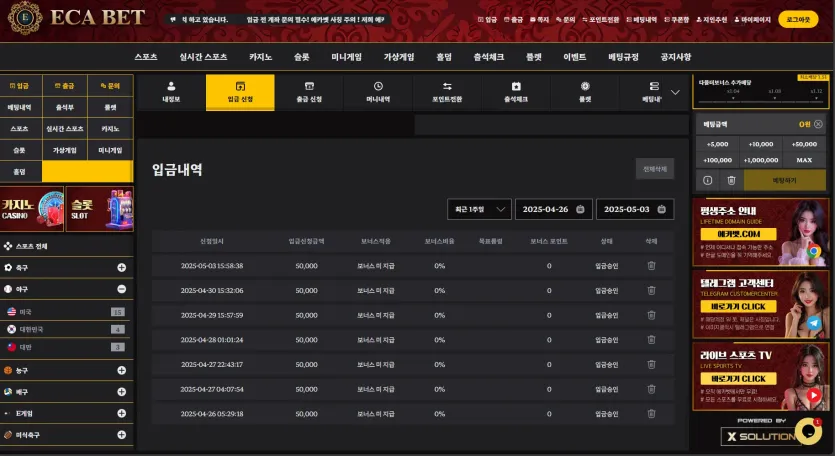Delete the 2025-05-03 15:58:38 deposit row via trash icon
835x456 pixels.
[x=651, y=265]
